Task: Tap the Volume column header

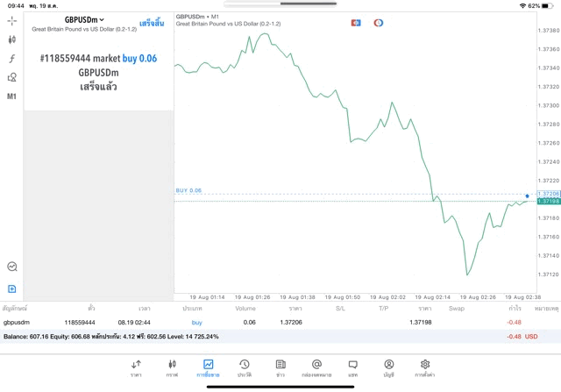Action: click(x=245, y=308)
